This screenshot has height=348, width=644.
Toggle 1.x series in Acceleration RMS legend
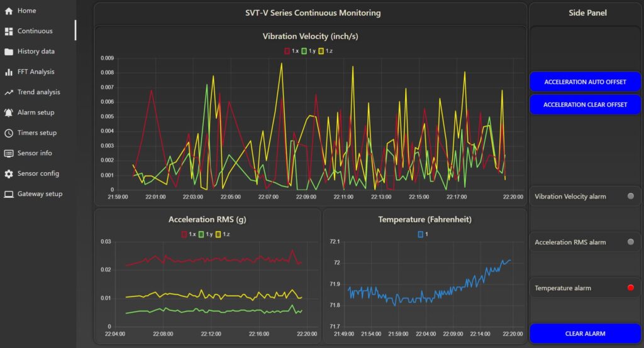click(x=189, y=234)
